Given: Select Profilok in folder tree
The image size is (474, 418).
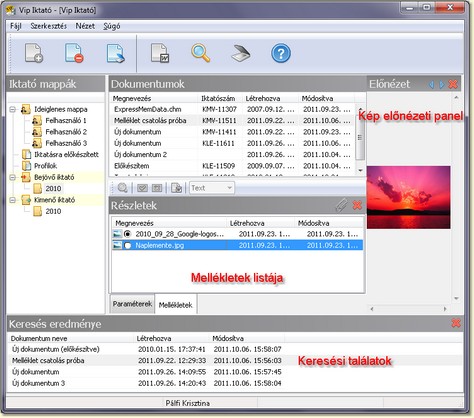Looking at the screenshot, I should point(45,166).
